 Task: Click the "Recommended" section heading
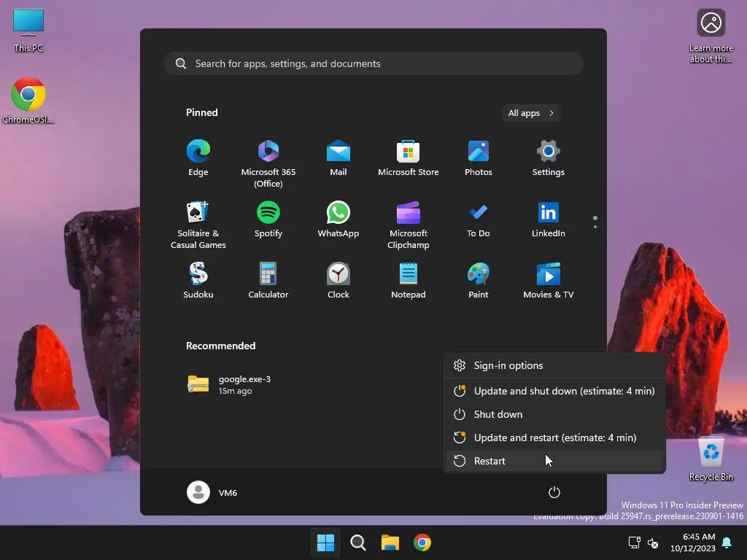click(220, 346)
